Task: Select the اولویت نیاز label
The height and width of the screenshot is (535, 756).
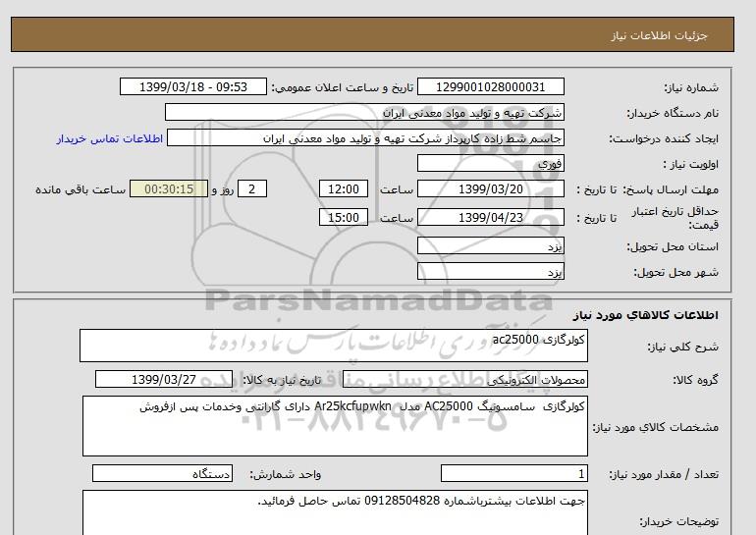Action: [690, 164]
